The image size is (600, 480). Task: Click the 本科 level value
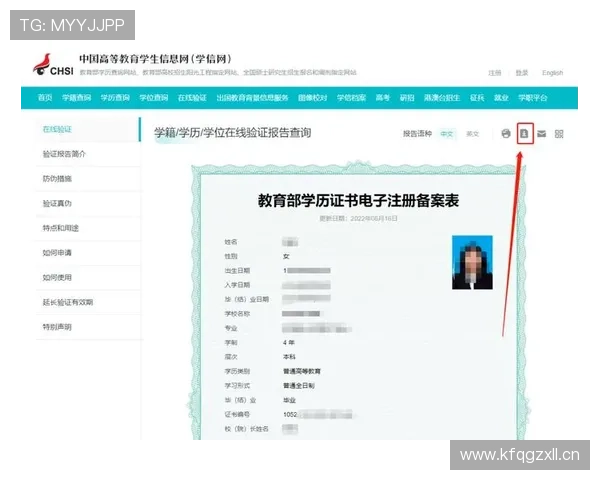[289, 357]
